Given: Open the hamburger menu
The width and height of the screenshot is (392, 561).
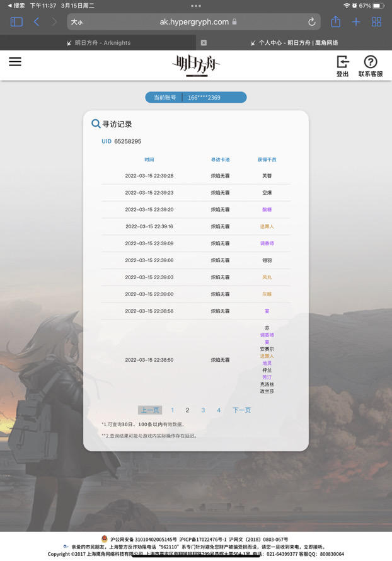Looking at the screenshot, I should click(x=15, y=62).
